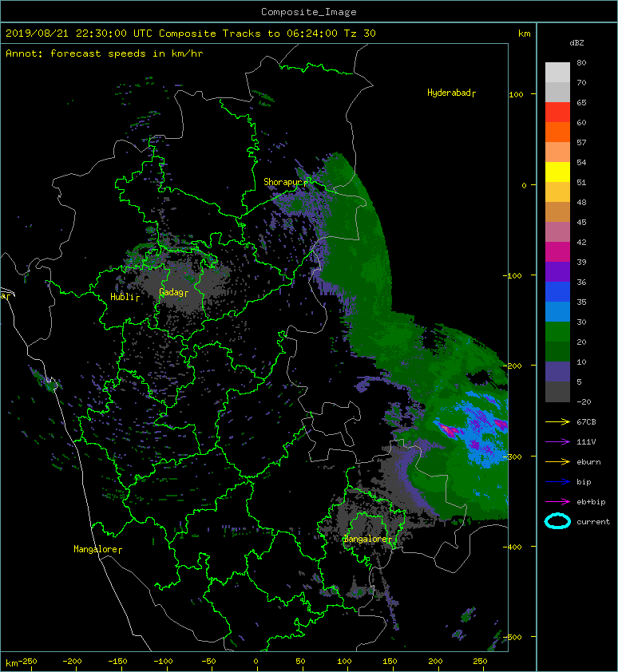Click the Gadag city label
Image resolution: width=618 pixels, height=672 pixels.
[x=173, y=292]
